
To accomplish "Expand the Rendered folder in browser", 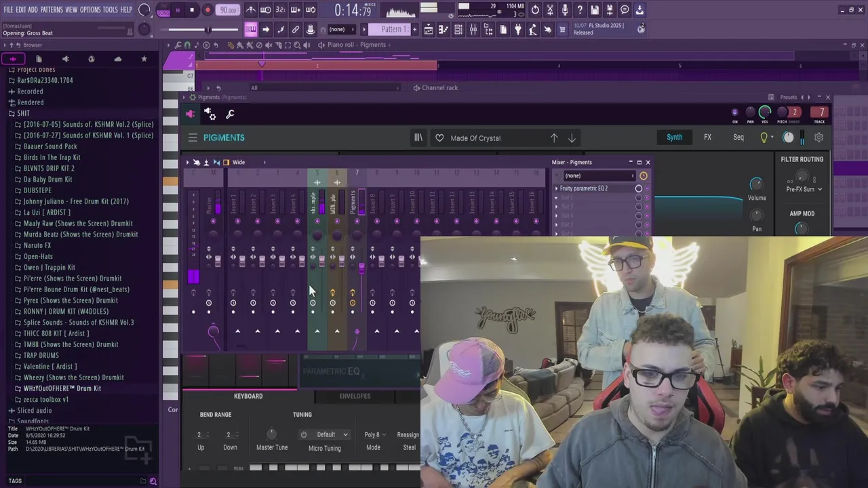I will click(x=31, y=102).
